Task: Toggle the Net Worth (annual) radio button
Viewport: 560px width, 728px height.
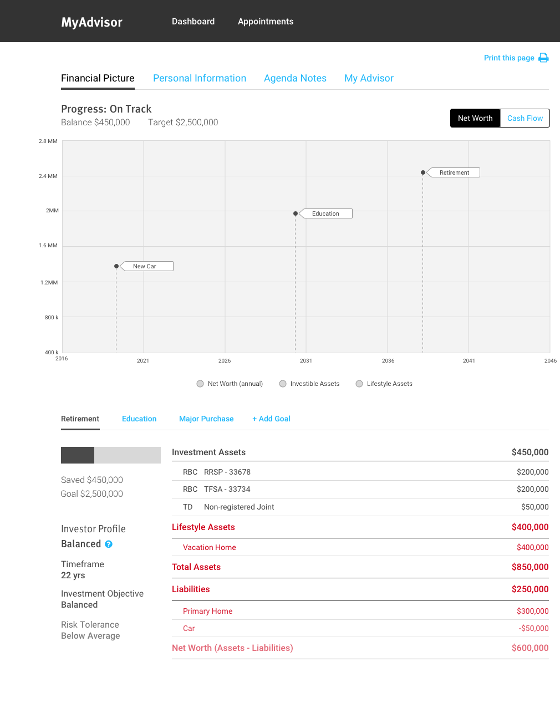Action: pos(200,384)
